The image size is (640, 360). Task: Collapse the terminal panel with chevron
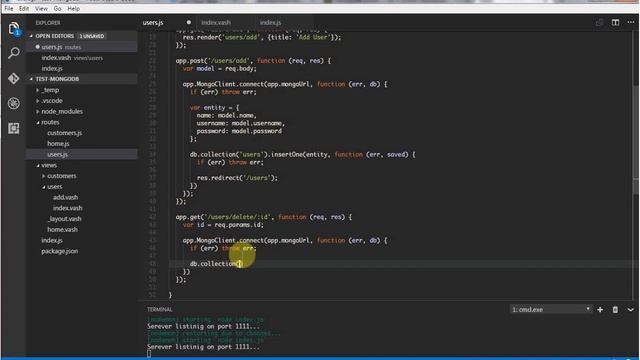[631, 310]
